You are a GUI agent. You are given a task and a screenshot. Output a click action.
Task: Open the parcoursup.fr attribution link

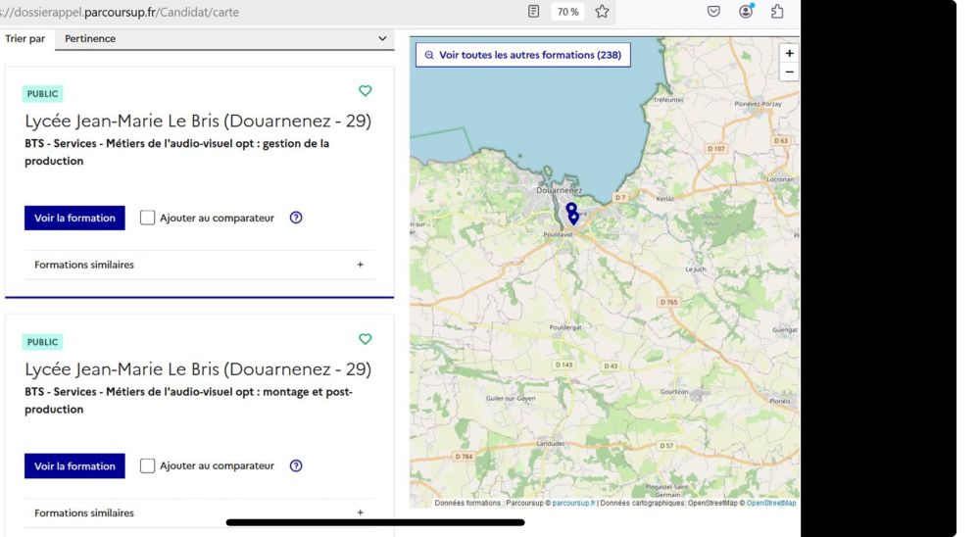573,503
